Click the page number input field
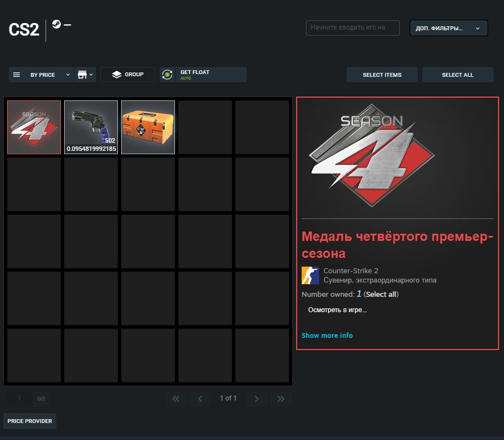The height and width of the screenshot is (440, 504). tap(19, 398)
